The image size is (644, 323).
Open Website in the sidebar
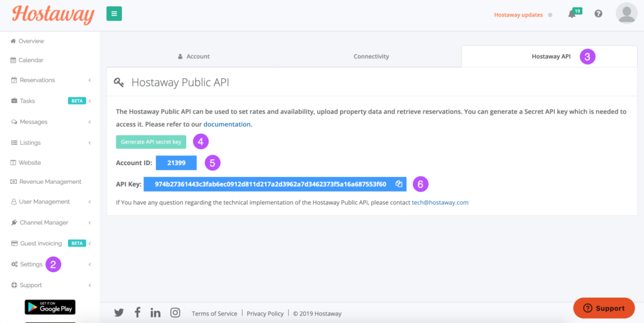[x=30, y=162]
